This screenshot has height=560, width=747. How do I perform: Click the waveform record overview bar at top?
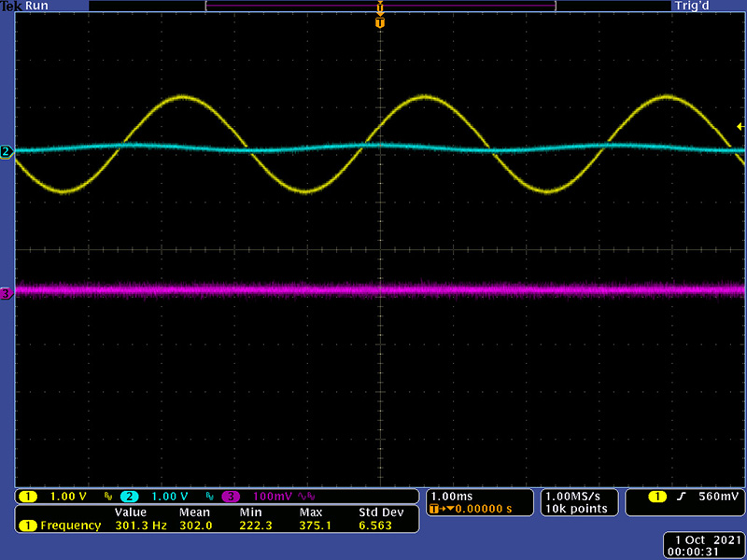tap(379, 6)
